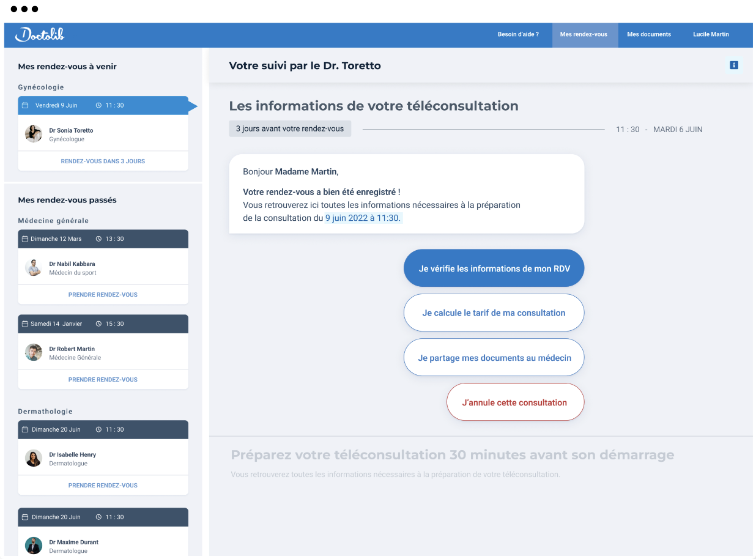Viewport: 756px width, 559px height.
Task: Click the Bonjour Madame Martin greeting
Action: tap(291, 172)
